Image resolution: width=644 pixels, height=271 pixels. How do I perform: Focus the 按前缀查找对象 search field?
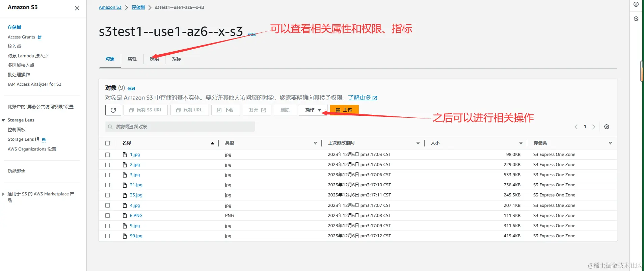pyautogui.click(x=180, y=127)
